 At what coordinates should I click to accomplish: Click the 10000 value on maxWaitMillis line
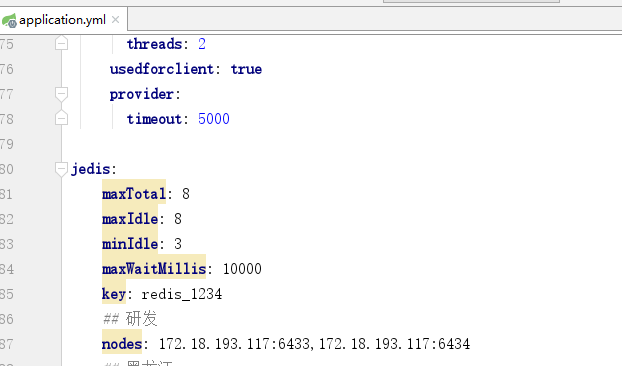(242, 269)
